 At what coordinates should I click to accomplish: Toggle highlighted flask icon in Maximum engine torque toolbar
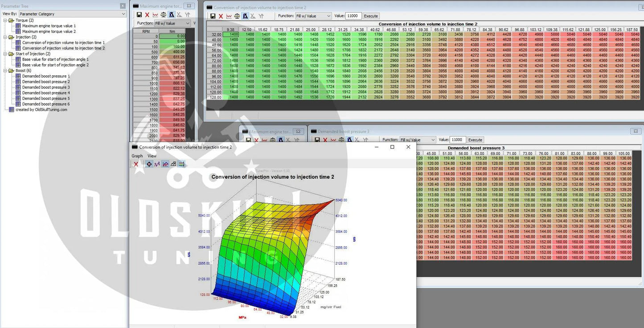point(171,15)
